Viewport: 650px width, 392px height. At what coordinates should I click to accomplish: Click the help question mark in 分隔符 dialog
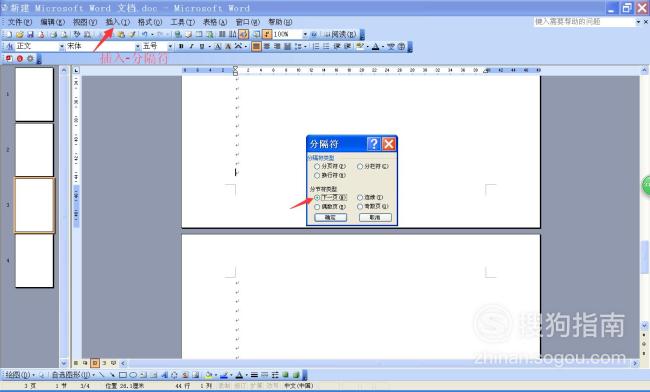click(x=374, y=144)
